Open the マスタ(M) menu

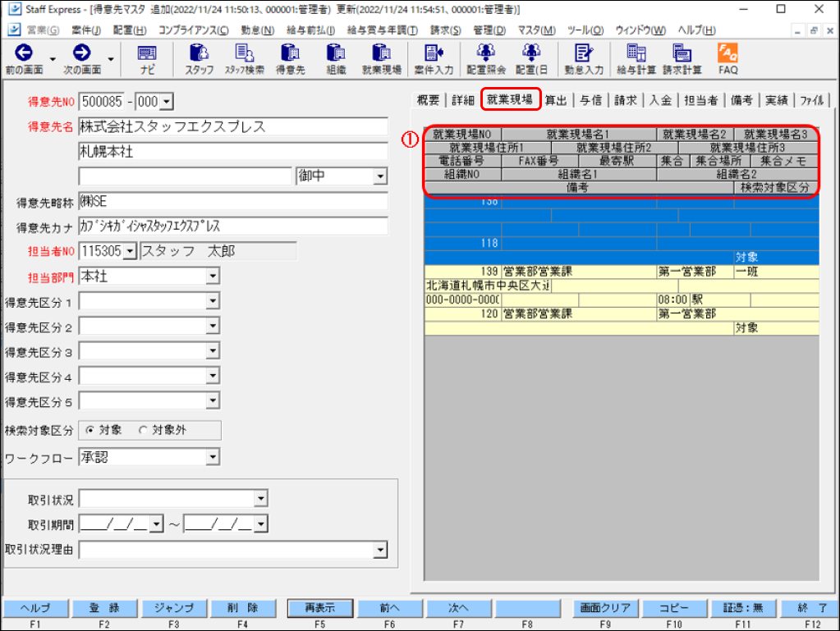point(536,30)
